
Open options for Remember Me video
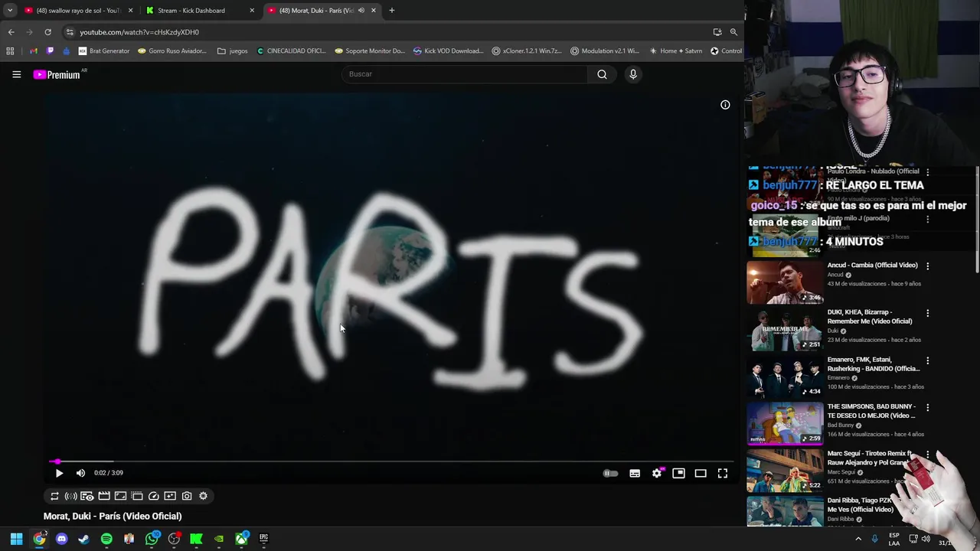(928, 314)
